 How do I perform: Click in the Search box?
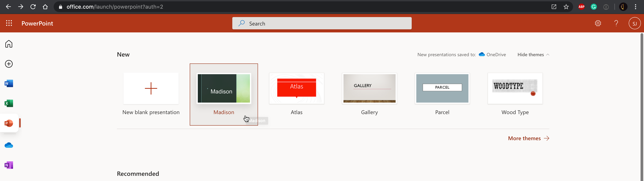point(322,23)
